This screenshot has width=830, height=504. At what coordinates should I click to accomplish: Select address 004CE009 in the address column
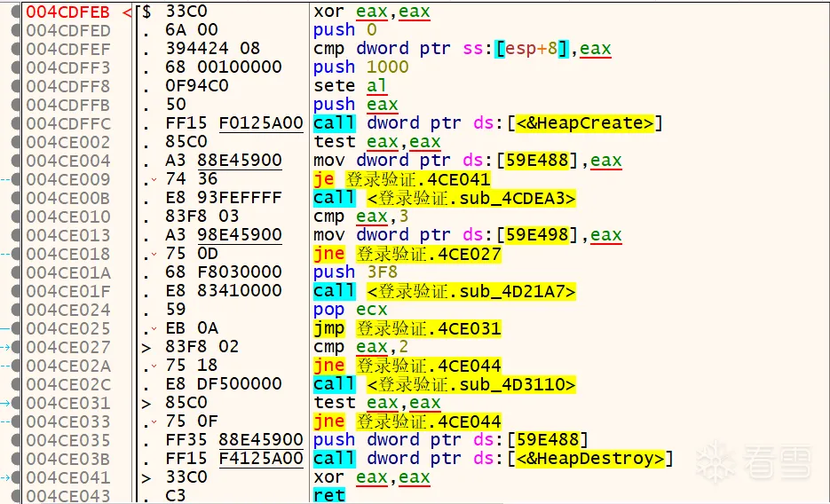point(68,179)
